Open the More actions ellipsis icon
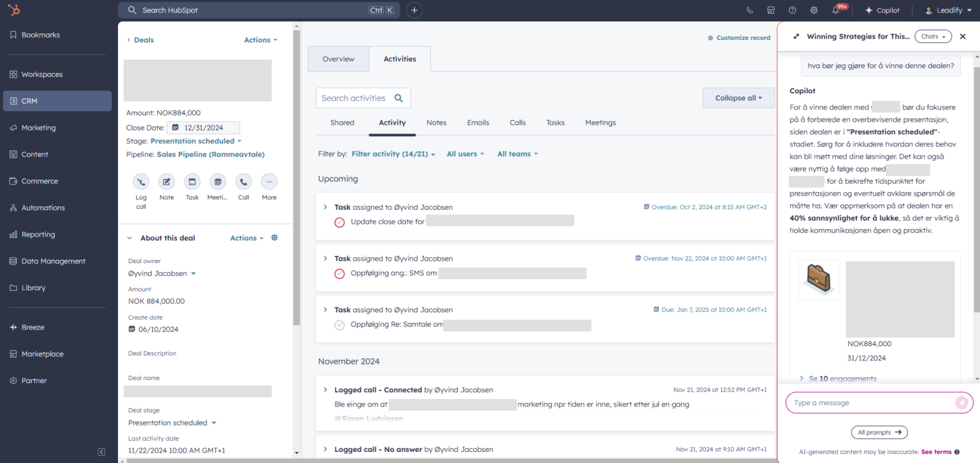 click(x=269, y=181)
